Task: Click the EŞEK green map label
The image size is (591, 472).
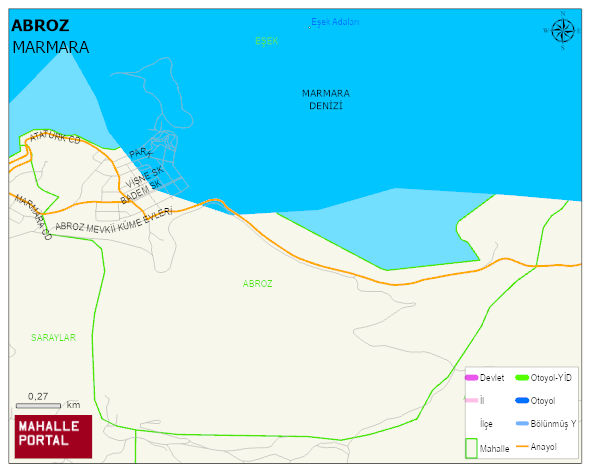Action: (266, 41)
